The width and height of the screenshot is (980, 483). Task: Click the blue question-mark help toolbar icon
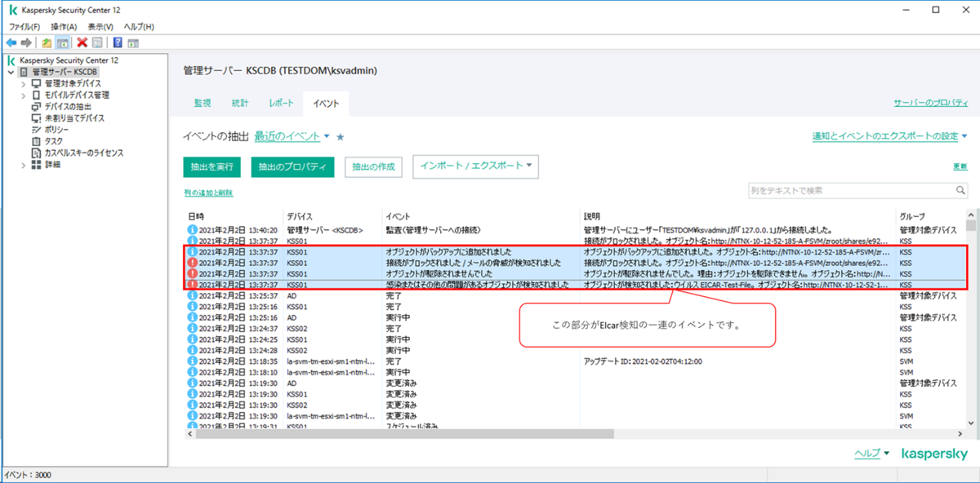pos(118,42)
